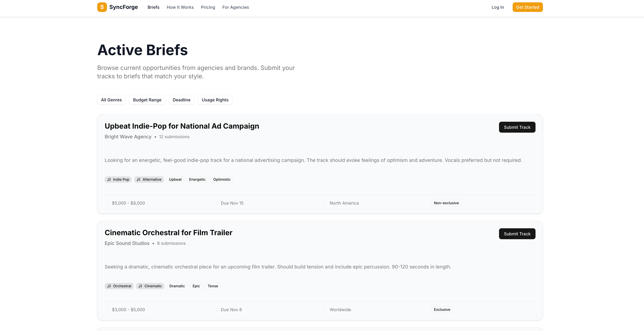Expand the Deadline filter
The image size is (644, 331).
click(181, 100)
